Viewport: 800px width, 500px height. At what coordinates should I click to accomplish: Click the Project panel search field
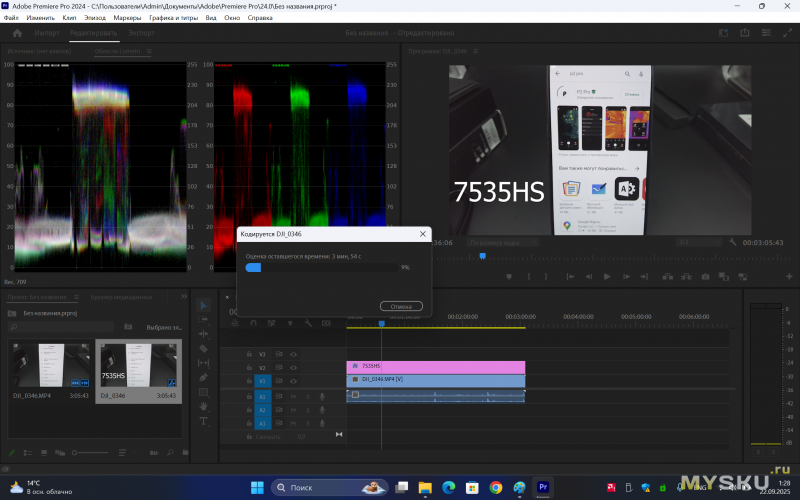62,327
